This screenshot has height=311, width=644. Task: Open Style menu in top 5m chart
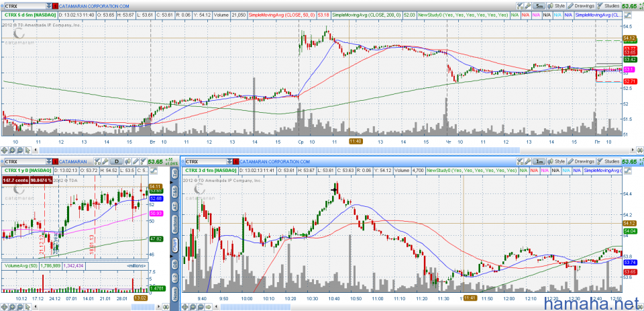pos(556,6)
